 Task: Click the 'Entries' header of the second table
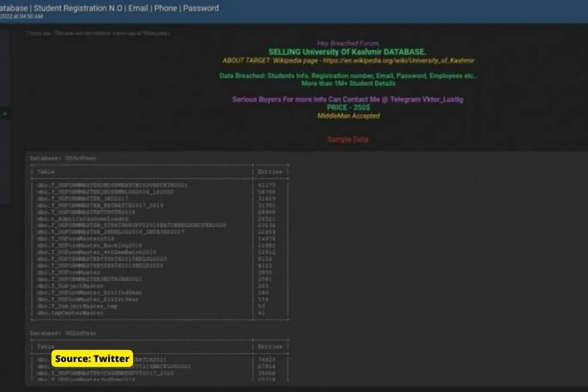(270, 347)
